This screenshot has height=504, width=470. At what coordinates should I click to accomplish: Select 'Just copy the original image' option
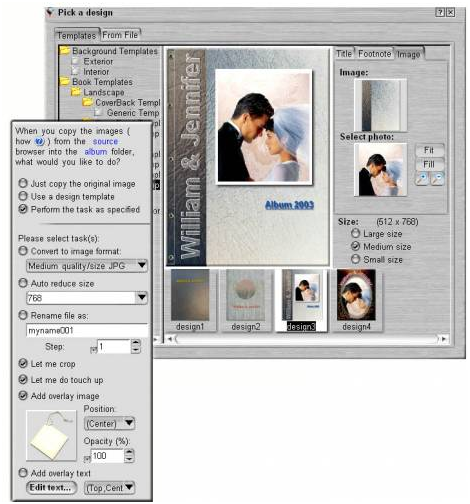pyautogui.click(x=23, y=183)
